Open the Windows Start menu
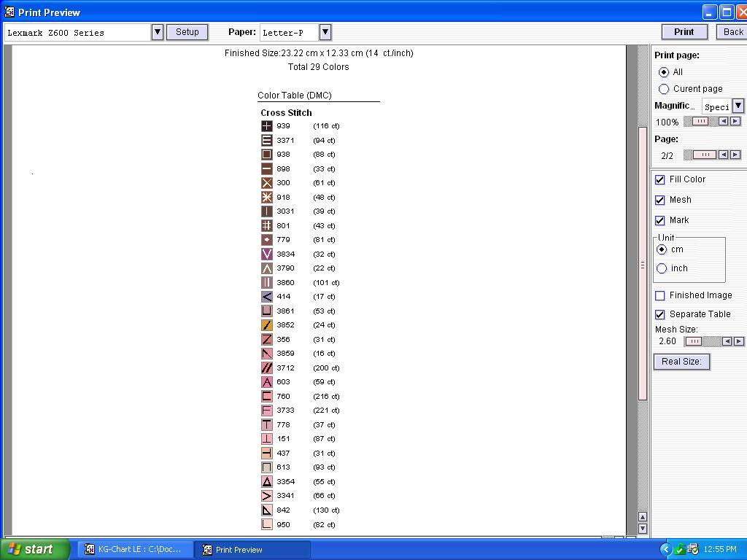This screenshot has width=747, height=560. point(34,550)
